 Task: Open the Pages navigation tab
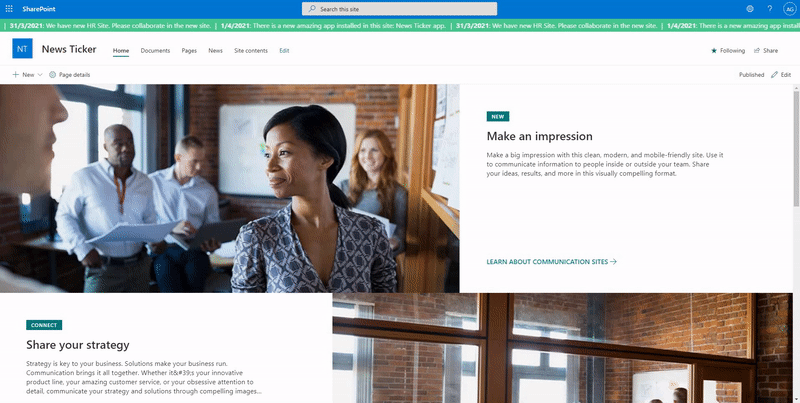point(189,50)
